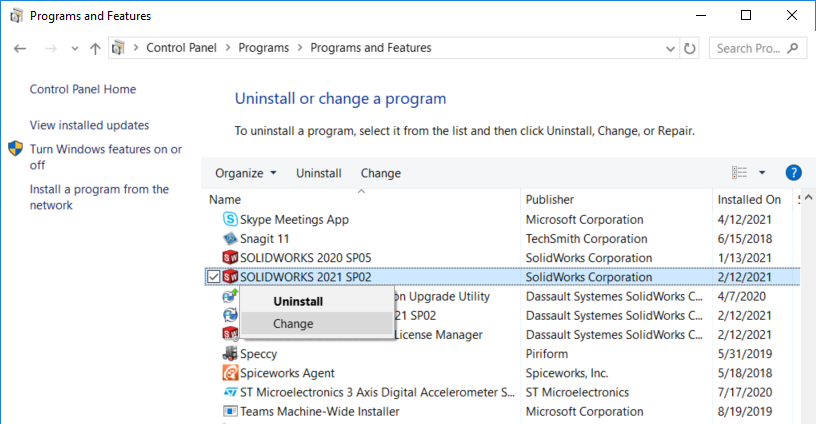The image size is (816, 424).
Task: Select Teams Machine-Wide Installer entry
Action: [320, 411]
